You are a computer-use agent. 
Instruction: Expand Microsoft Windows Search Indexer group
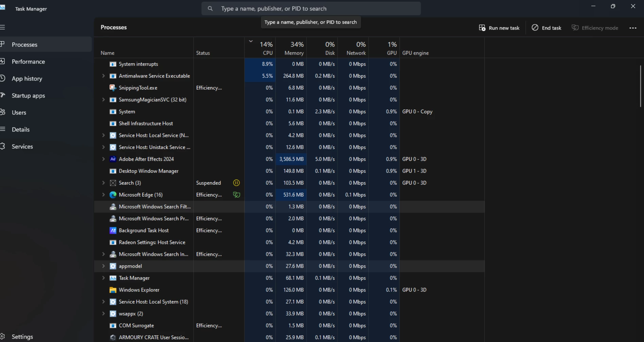(x=103, y=254)
